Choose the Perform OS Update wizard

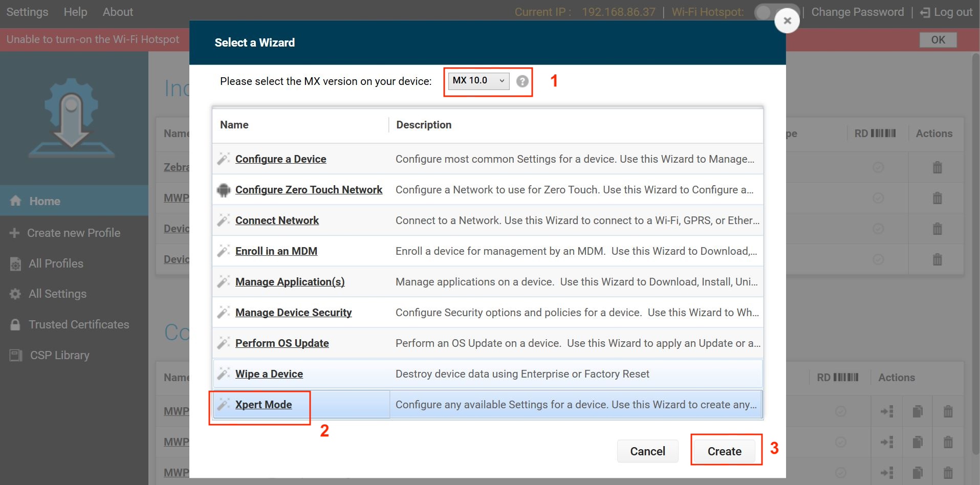(282, 343)
